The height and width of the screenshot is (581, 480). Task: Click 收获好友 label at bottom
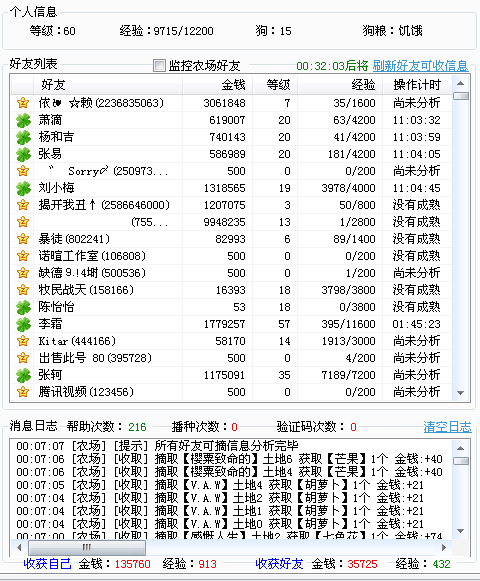coord(279,564)
